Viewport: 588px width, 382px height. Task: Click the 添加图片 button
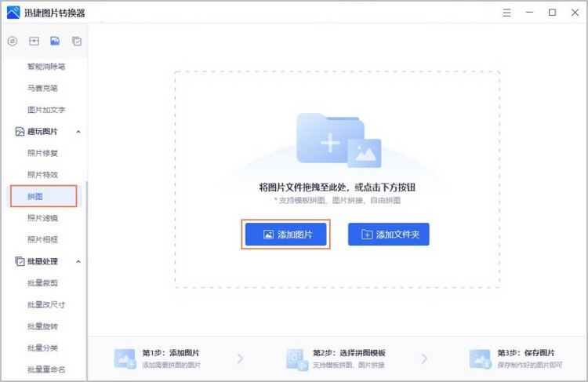(285, 235)
